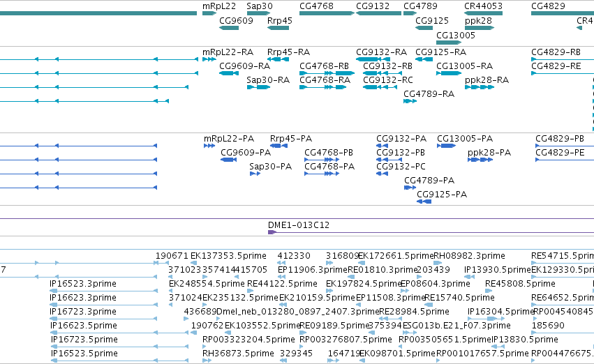Click EST feature 329345
Image resolution: width=594 pixels, height=364 pixels.
296,354
